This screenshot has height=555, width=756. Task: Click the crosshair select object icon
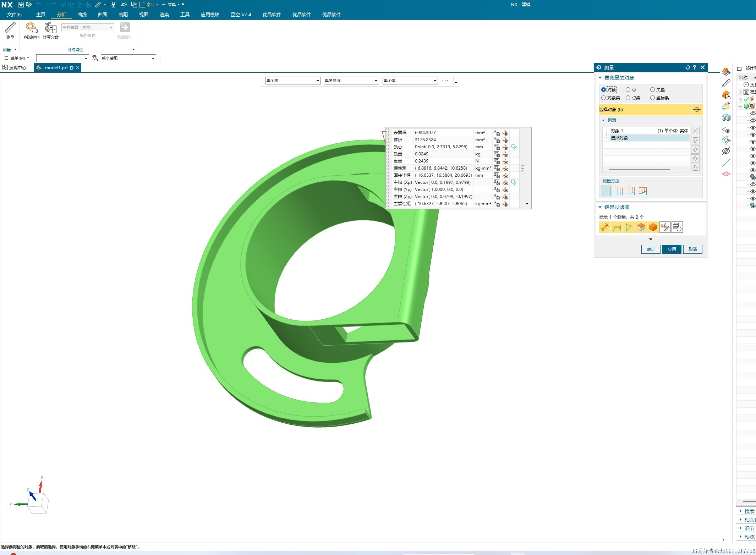tap(697, 110)
